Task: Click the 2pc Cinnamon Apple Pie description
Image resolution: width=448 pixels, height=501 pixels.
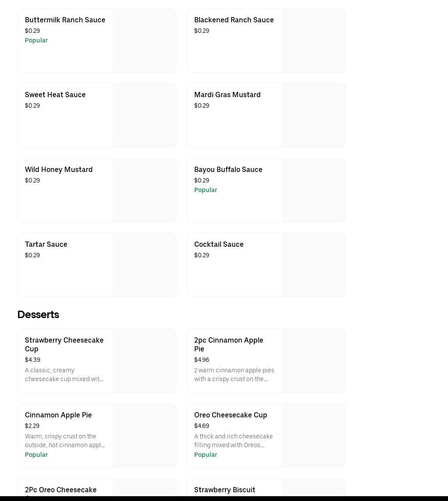Action: pyautogui.click(x=234, y=375)
